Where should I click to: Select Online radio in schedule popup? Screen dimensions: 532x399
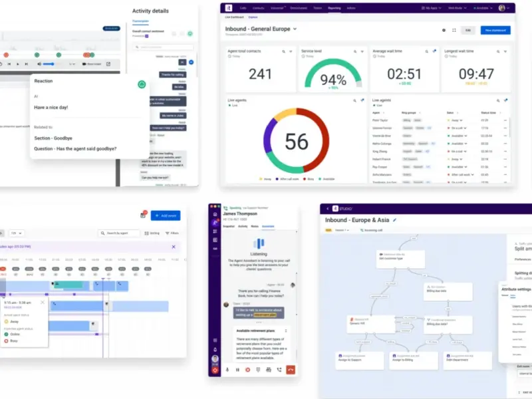pyautogui.click(x=6, y=334)
